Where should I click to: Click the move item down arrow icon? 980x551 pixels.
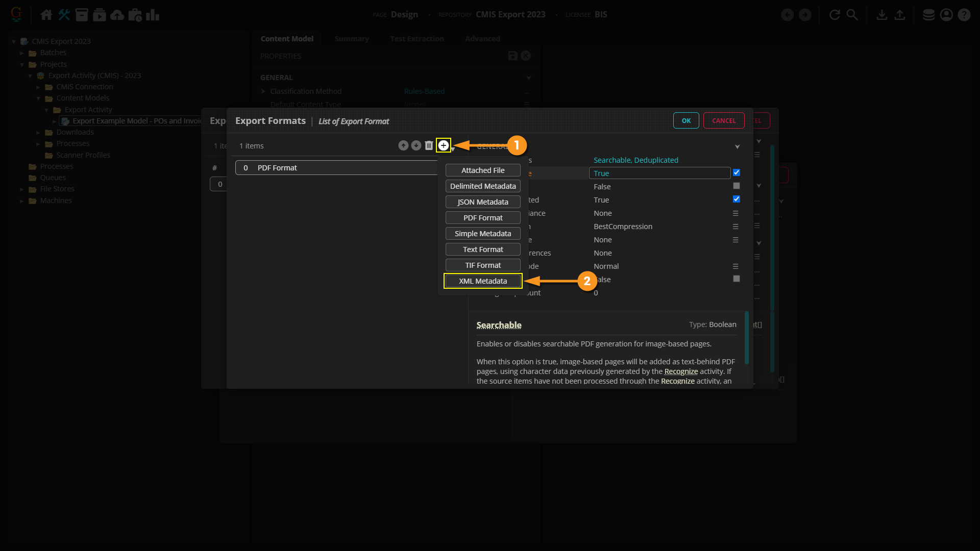pyautogui.click(x=416, y=145)
